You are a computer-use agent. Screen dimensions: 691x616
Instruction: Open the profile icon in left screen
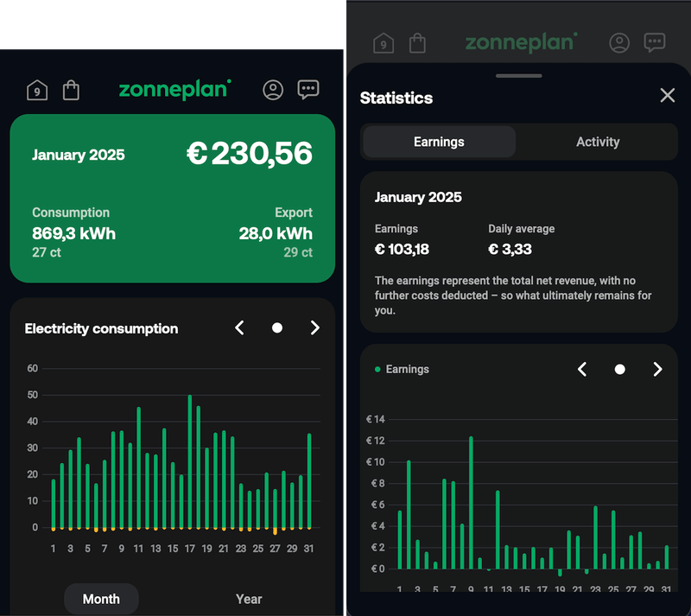coord(273,90)
